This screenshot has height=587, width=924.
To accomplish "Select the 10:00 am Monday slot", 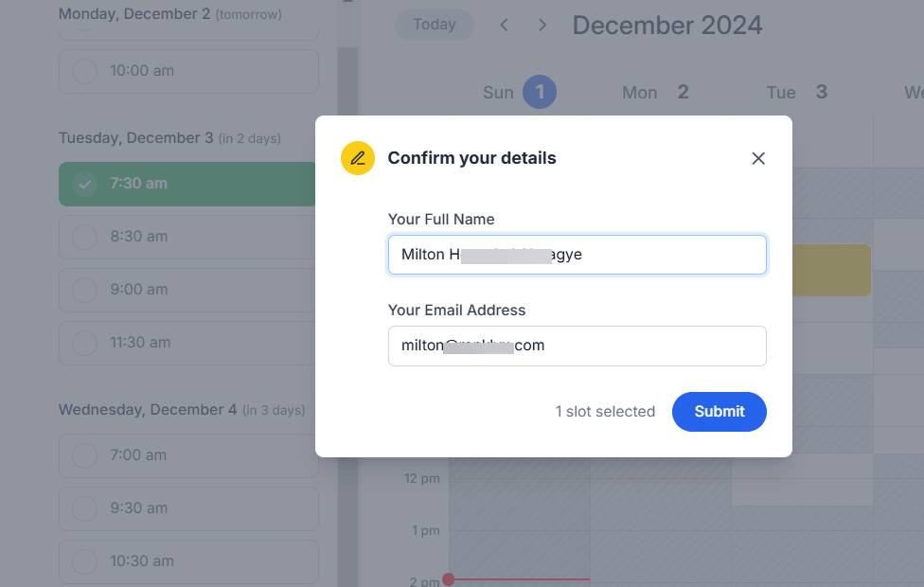I will tap(187, 71).
